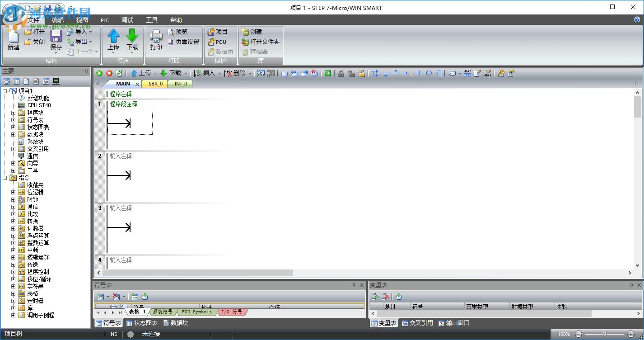The image size is (644, 340).
Task: Click the delete row red X icon in Variable Table
Action: point(385,297)
